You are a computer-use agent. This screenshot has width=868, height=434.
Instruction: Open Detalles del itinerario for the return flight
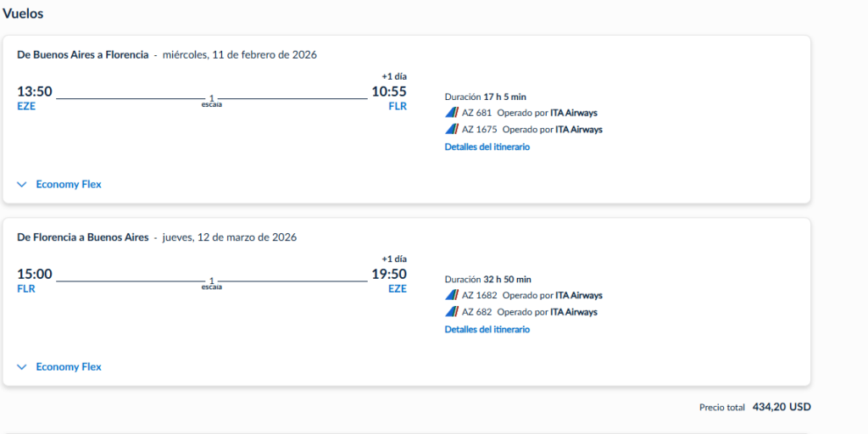(x=487, y=329)
